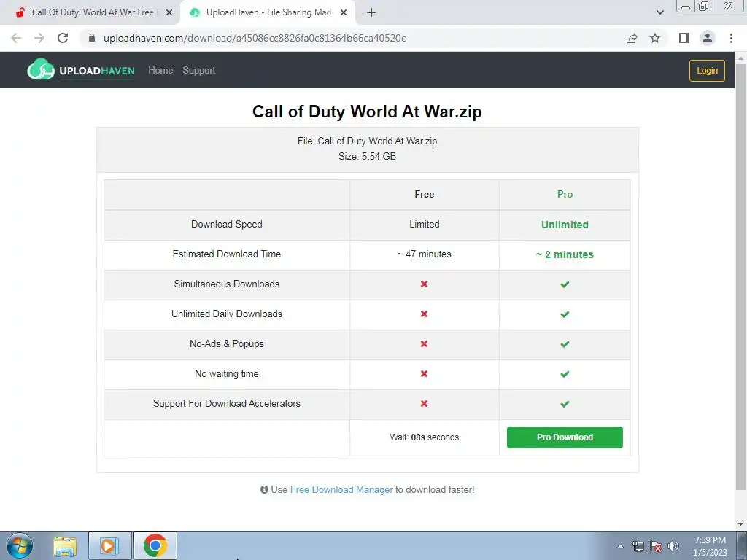Click the Action Center flag icon

tap(656, 546)
